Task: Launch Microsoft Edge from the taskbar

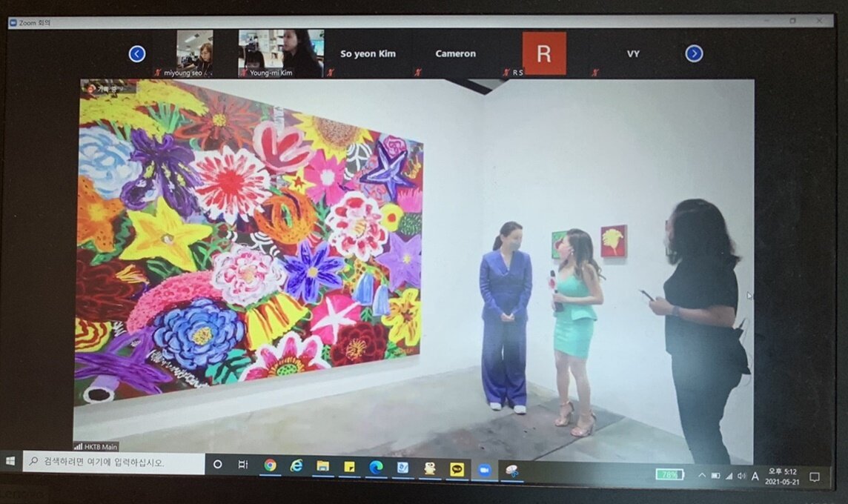Action: point(376,467)
